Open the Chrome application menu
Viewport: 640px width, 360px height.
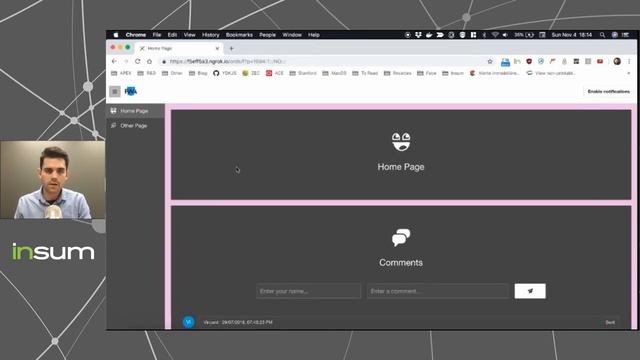[x=136, y=35]
